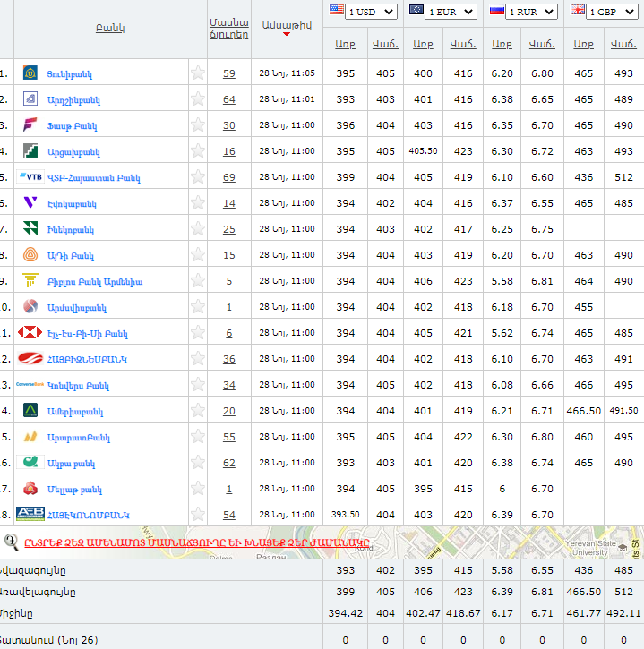Open the Ամերիաբանկ bank link
Screen dimensions: 644x649
(x=75, y=412)
